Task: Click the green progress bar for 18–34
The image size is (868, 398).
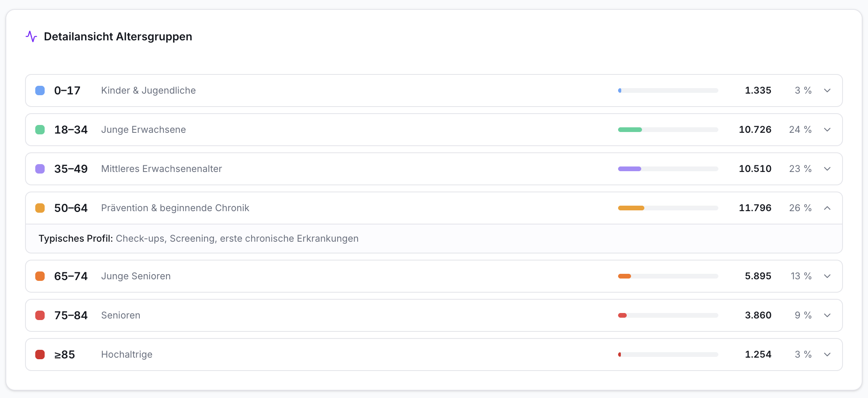Action: click(668, 130)
